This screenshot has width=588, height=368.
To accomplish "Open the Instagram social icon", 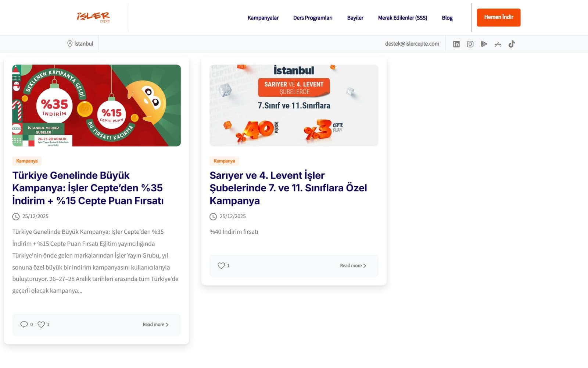I will point(470,44).
